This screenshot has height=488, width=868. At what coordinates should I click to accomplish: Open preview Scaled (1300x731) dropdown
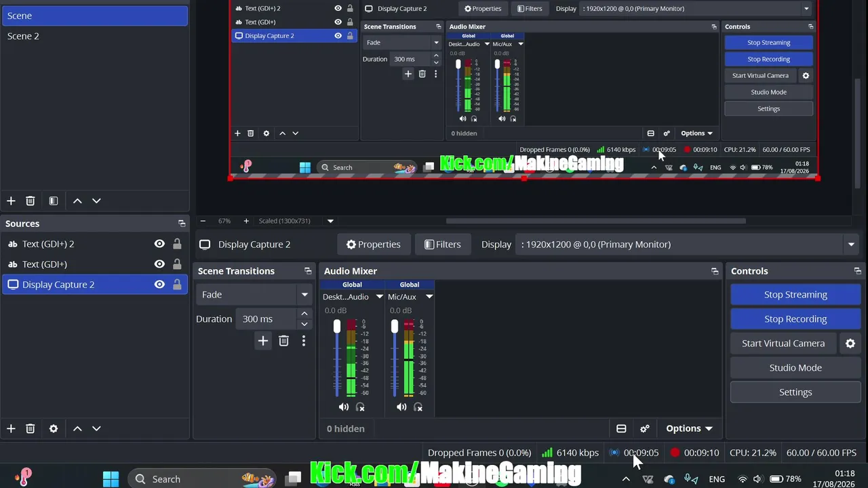(x=330, y=221)
